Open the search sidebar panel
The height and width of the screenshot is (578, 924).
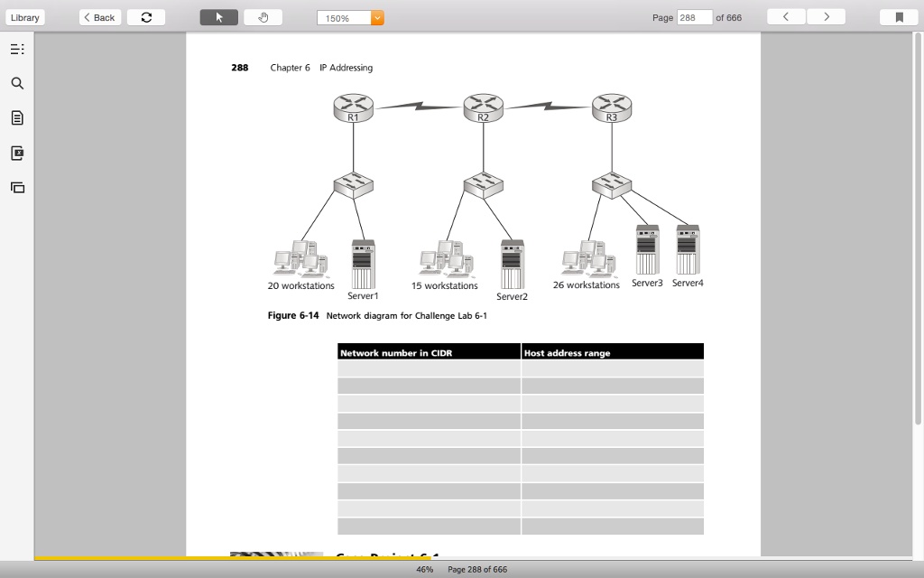click(x=17, y=83)
